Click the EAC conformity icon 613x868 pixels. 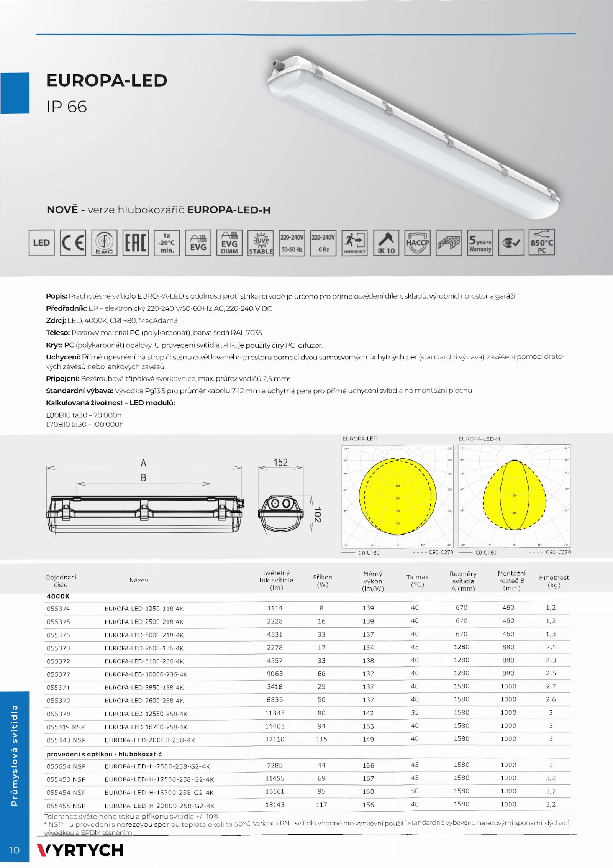(x=136, y=243)
